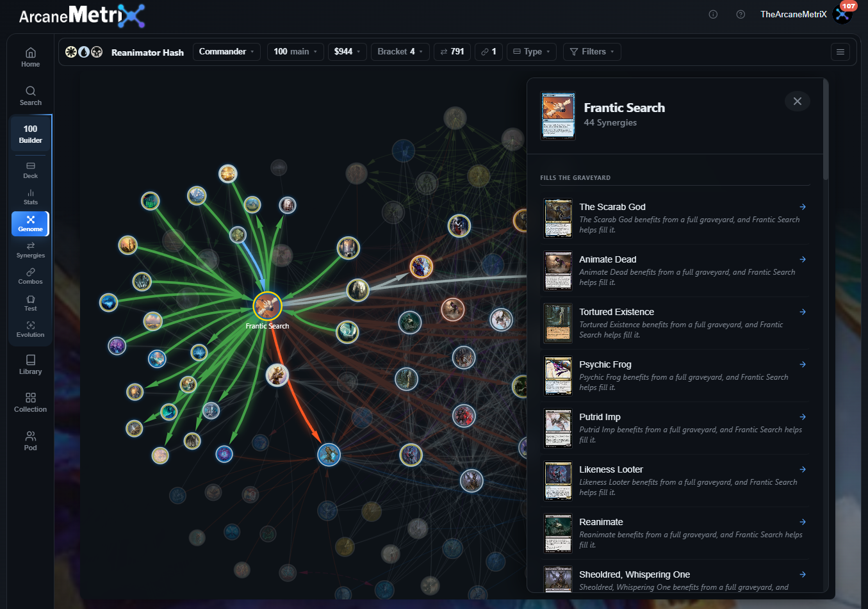
Task: Open the Collection section
Action: pos(30,402)
